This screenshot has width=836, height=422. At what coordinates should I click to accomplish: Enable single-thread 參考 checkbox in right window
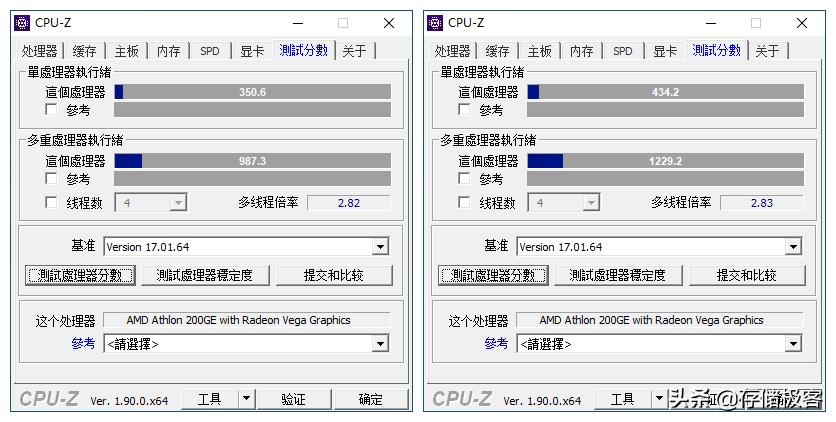tap(464, 109)
